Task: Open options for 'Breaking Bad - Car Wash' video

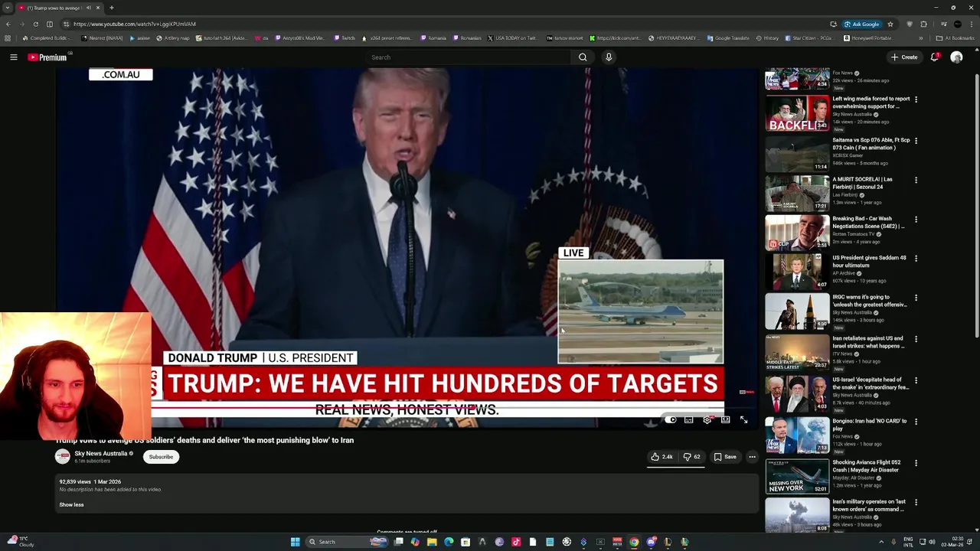Action: [916, 220]
